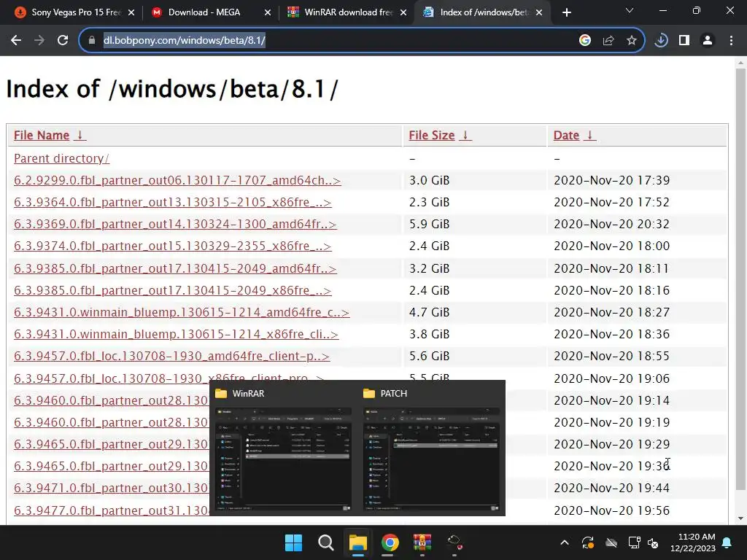Open the tab search chevron
This screenshot has width=747, height=560.
(x=630, y=10)
